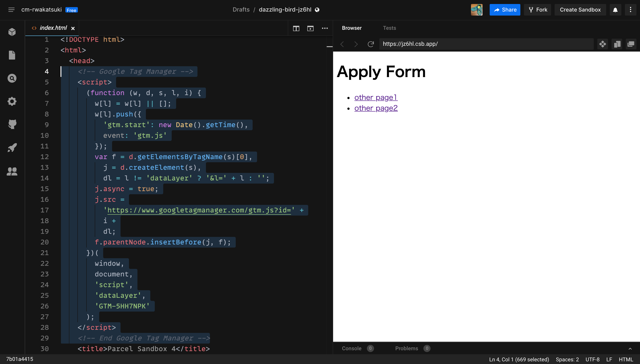Toggle split editor layout icon
The image size is (640, 364).
pyautogui.click(x=296, y=28)
